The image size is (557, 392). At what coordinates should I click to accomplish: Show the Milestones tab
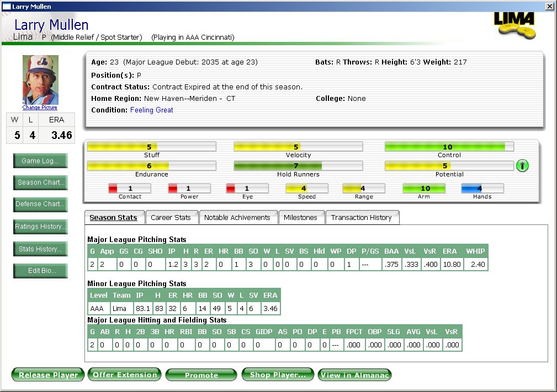[300, 217]
